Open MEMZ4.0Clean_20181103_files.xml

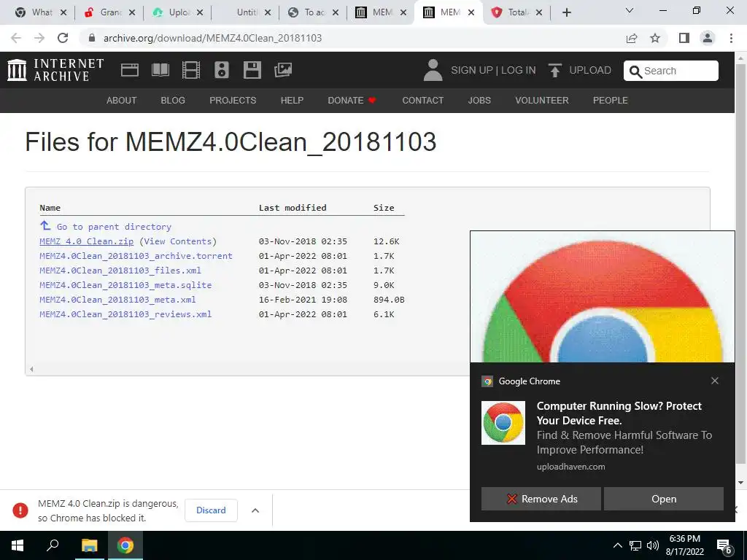tap(120, 271)
